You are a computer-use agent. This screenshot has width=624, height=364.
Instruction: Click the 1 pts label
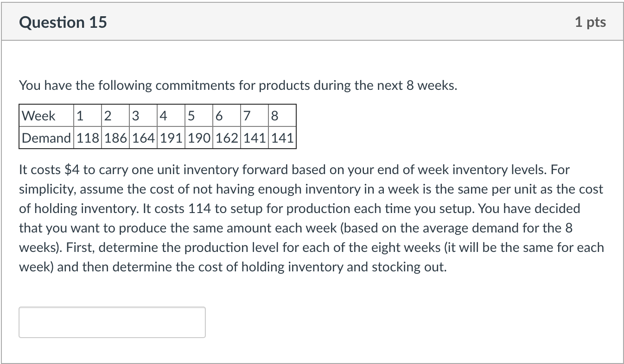click(x=590, y=22)
